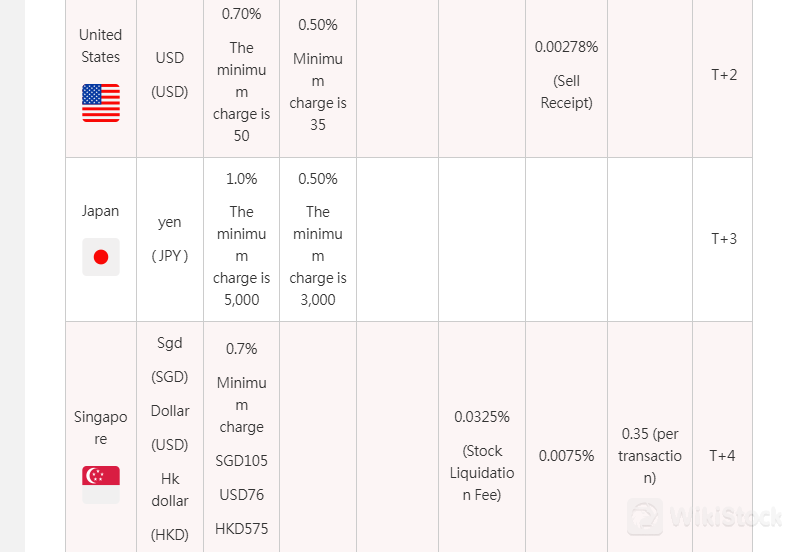The width and height of the screenshot is (792, 552).
Task: Click the 0.0075% fee cell
Action: click(566, 456)
